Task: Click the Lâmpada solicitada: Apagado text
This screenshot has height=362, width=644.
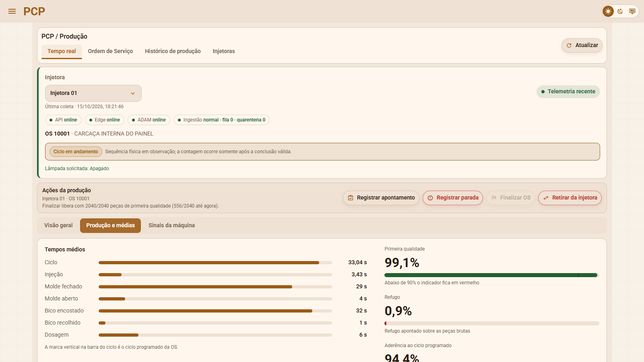Action: [x=77, y=169]
